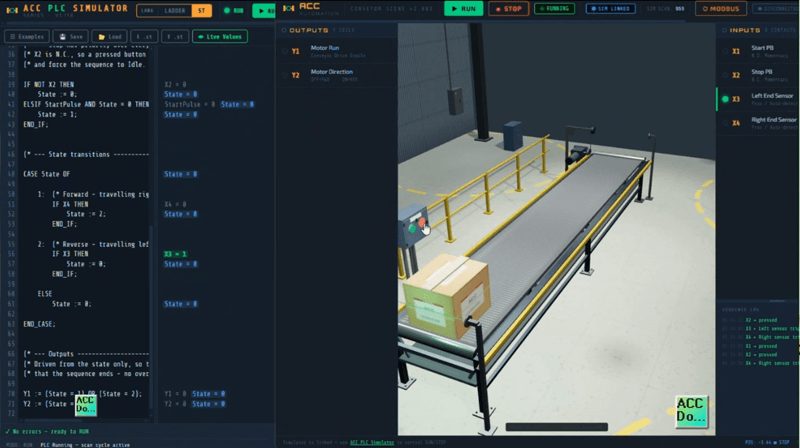Toggle the X3 Left End Sensor input

coord(726,99)
